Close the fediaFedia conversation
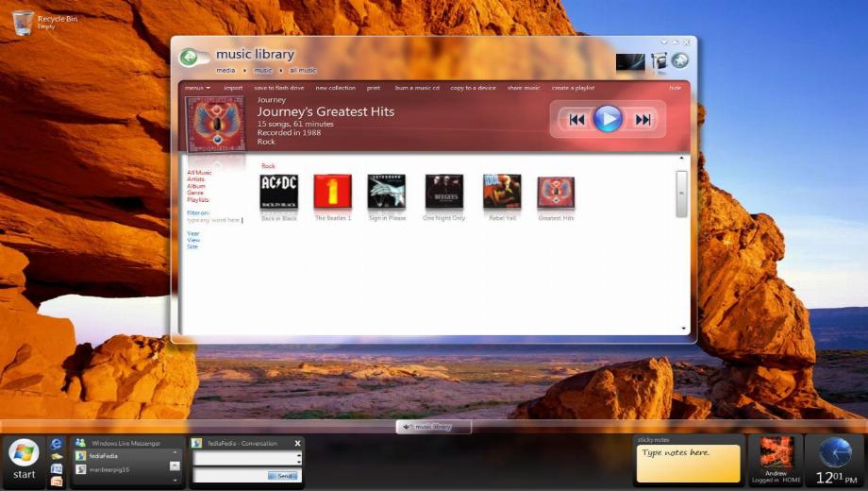868x491 pixels. coord(297,443)
